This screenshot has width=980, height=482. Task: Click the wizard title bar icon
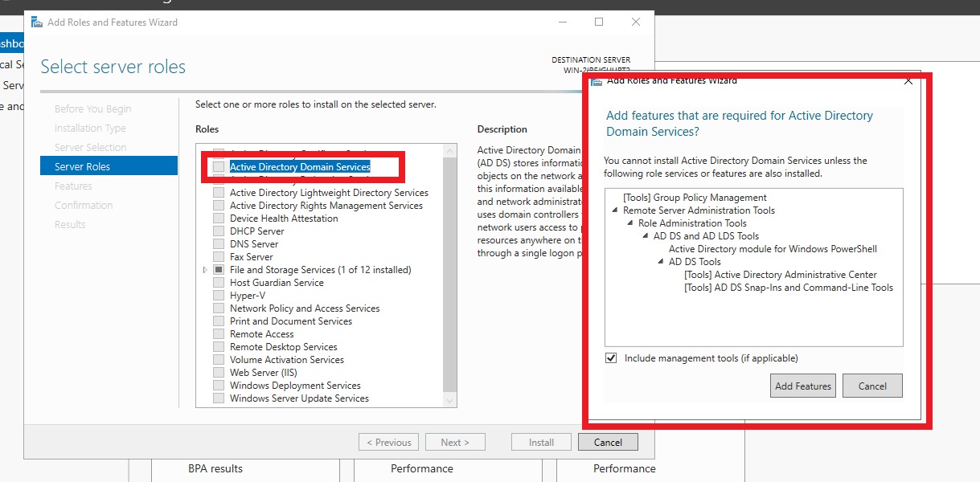36,22
